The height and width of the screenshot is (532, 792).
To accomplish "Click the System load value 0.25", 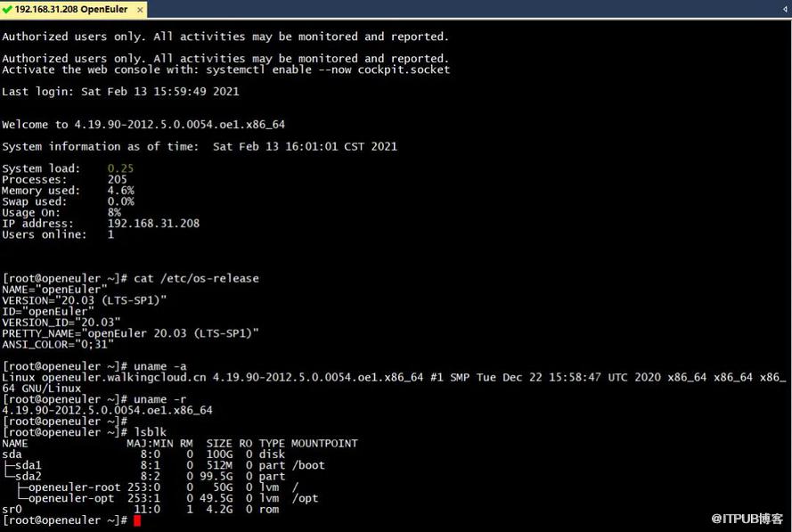I will pos(120,168).
